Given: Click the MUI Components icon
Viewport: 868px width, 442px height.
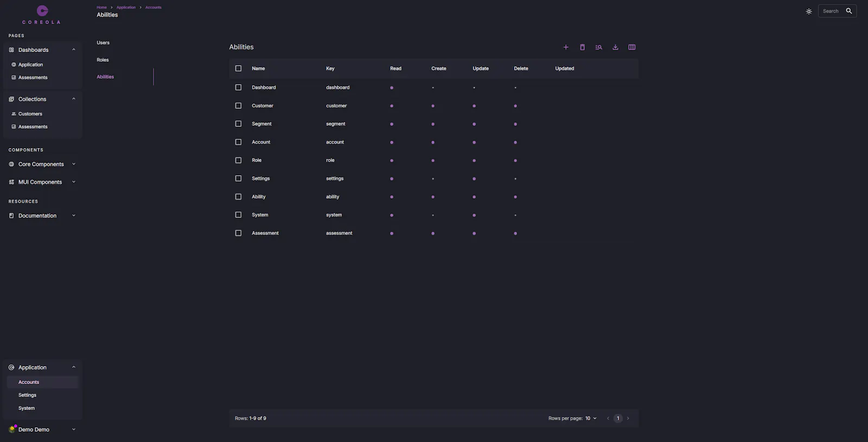Looking at the screenshot, I should (11, 182).
